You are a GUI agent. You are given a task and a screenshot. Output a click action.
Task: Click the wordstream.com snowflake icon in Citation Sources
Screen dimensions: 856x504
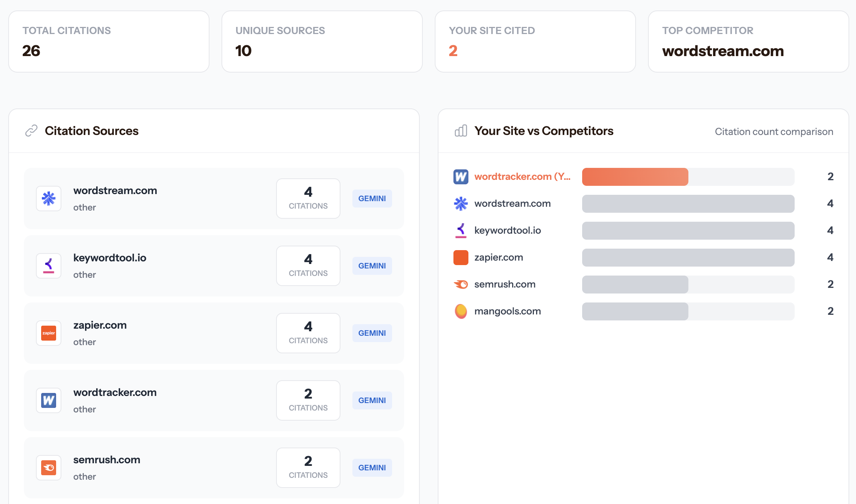[49, 199]
